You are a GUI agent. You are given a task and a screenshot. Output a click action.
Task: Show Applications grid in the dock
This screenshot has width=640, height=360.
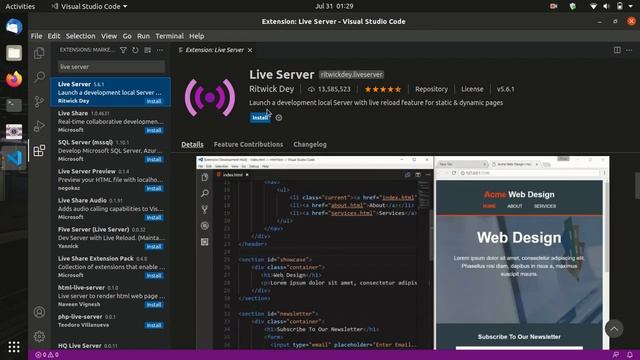[14, 347]
